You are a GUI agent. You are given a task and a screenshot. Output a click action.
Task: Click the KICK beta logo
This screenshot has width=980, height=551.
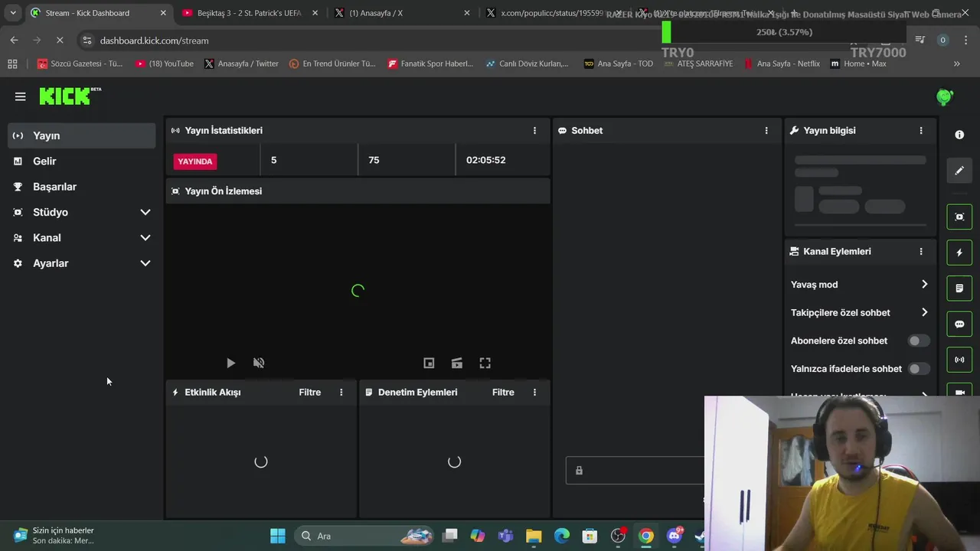click(70, 96)
